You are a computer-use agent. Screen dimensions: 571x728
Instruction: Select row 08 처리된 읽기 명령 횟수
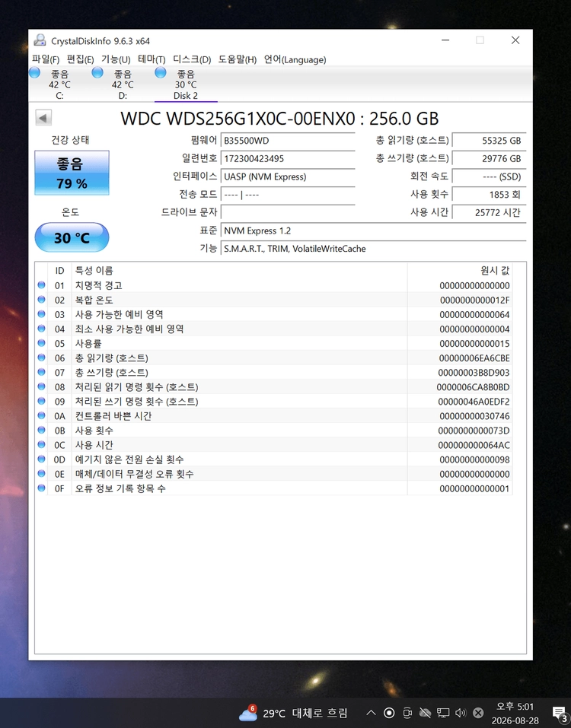(x=274, y=386)
